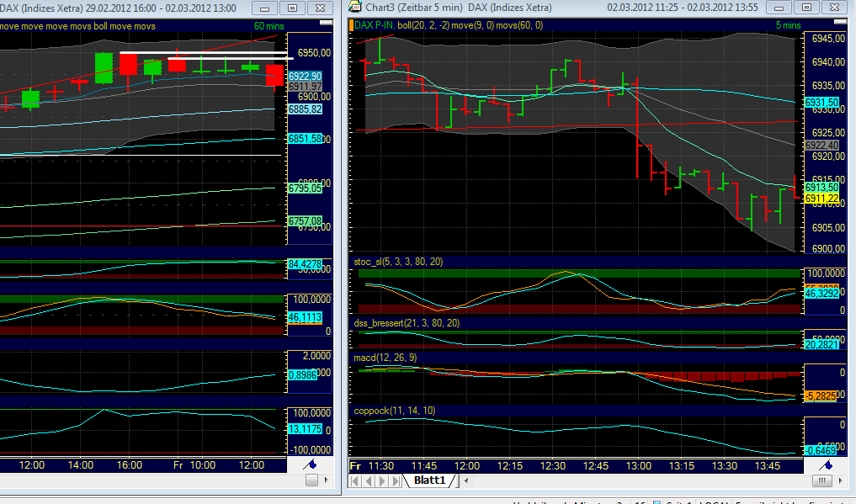This screenshot has width=856, height=504.
Task: Expand the triangle at left chart's bottom corner
Action: 327,480
